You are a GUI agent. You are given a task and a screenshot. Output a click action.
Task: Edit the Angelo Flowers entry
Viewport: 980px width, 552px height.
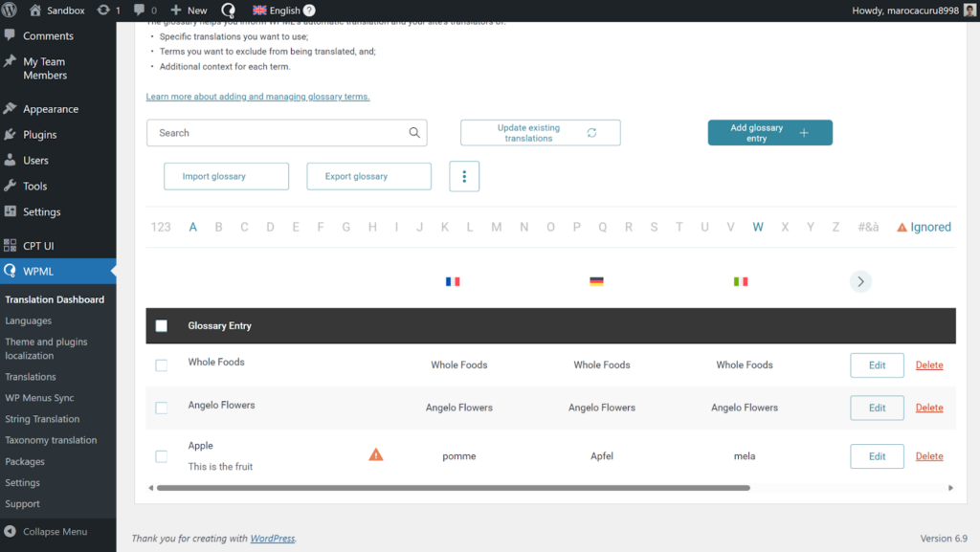click(x=877, y=408)
